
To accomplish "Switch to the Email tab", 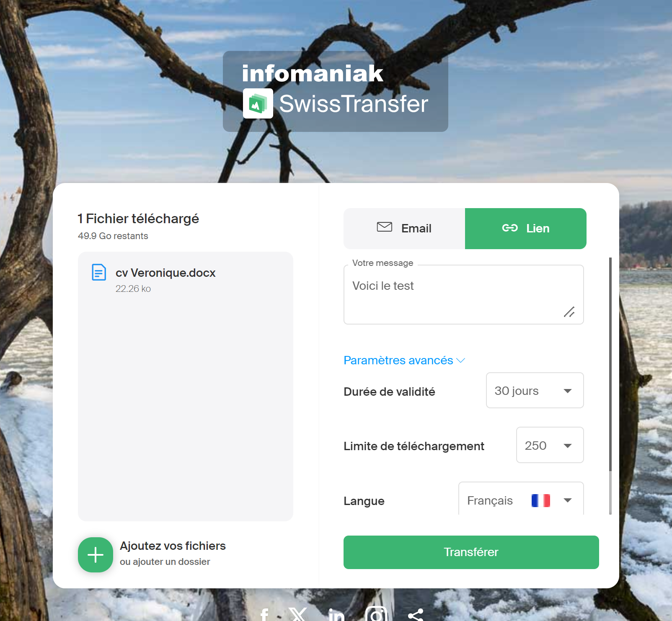I will tap(404, 229).
